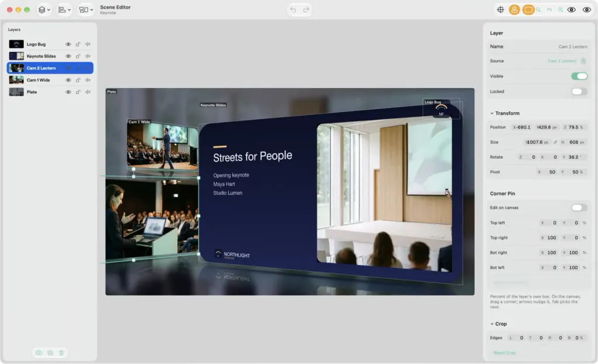598x364 pixels.
Task: Click the redo arrow button
Action: pyautogui.click(x=306, y=10)
